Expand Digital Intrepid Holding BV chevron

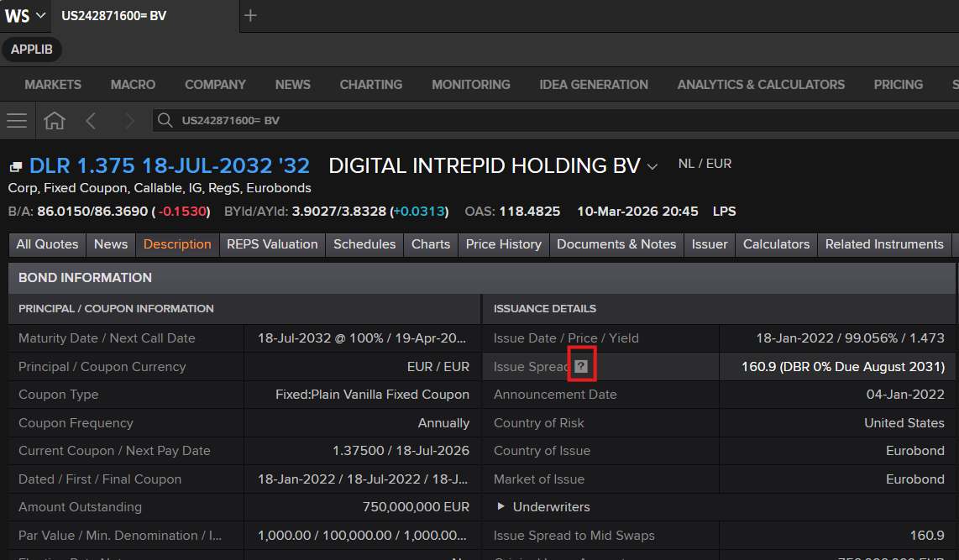click(652, 166)
